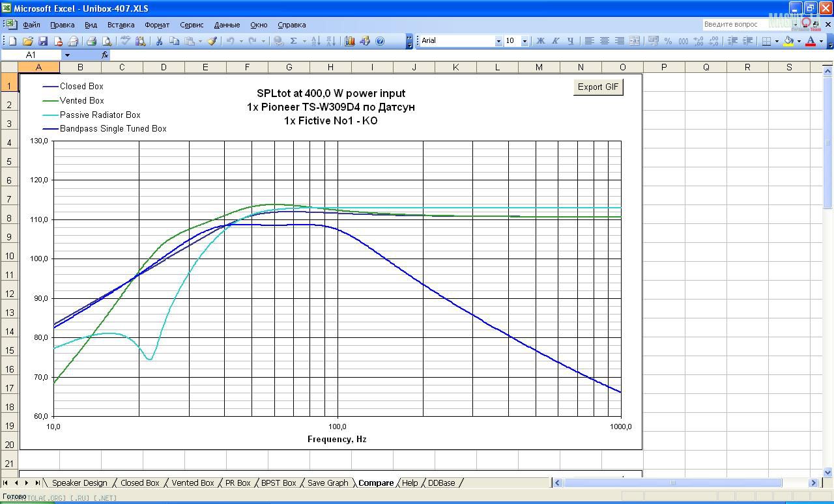Viewport: 834px width, 504px height.
Task: Click the Copy icon on the toolbar
Action: pos(174,41)
